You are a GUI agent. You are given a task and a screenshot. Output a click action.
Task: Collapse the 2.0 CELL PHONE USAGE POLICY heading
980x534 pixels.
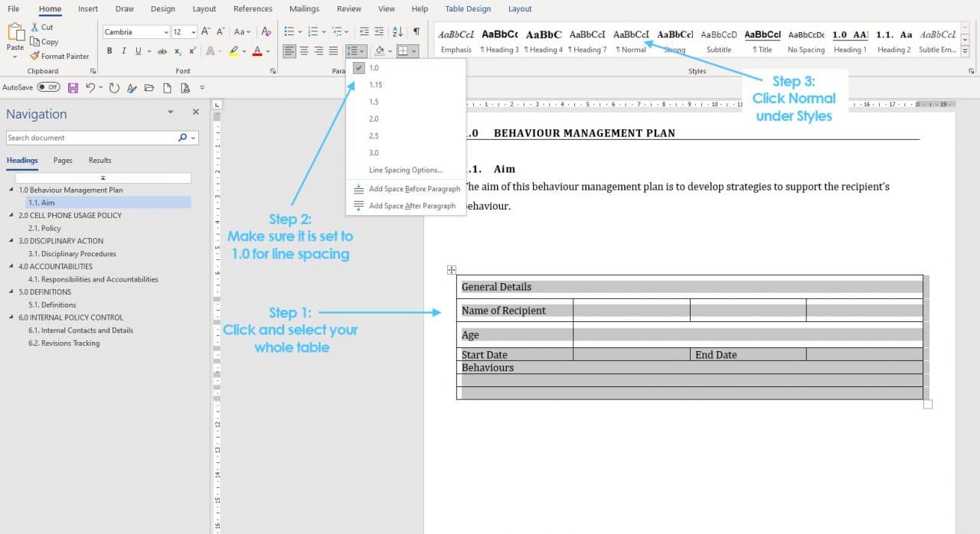(x=10, y=215)
